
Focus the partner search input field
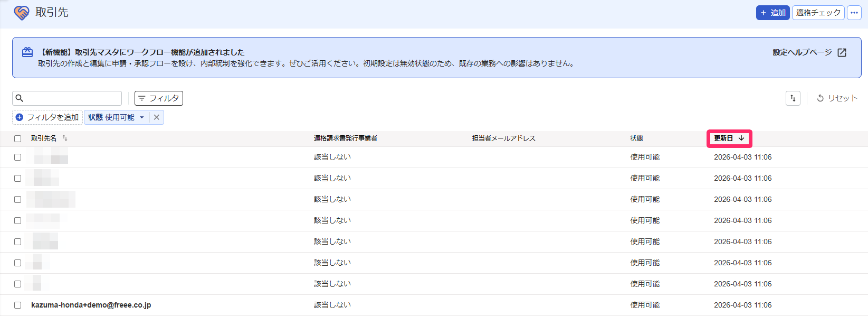pyautogui.click(x=67, y=98)
